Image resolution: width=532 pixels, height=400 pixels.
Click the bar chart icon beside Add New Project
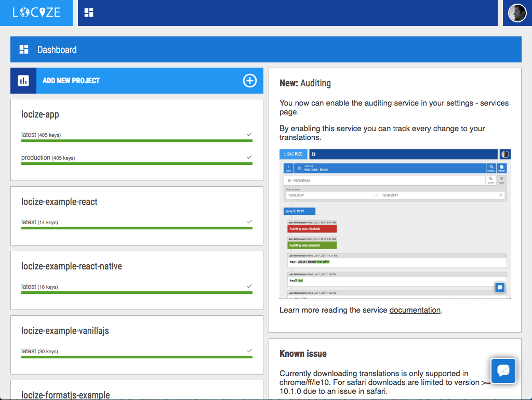pos(23,81)
